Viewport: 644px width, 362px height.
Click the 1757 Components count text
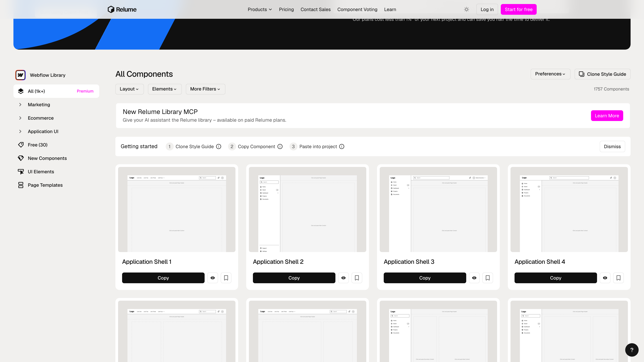[611, 89]
